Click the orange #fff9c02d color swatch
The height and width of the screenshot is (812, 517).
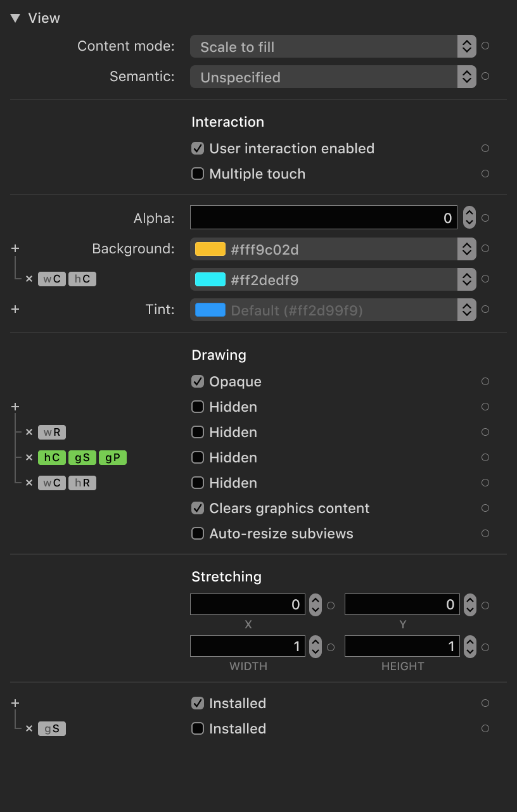(x=209, y=249)
